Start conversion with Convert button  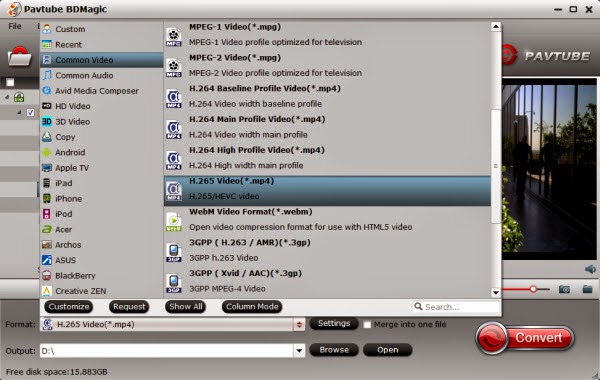click(x=525, y=338)
